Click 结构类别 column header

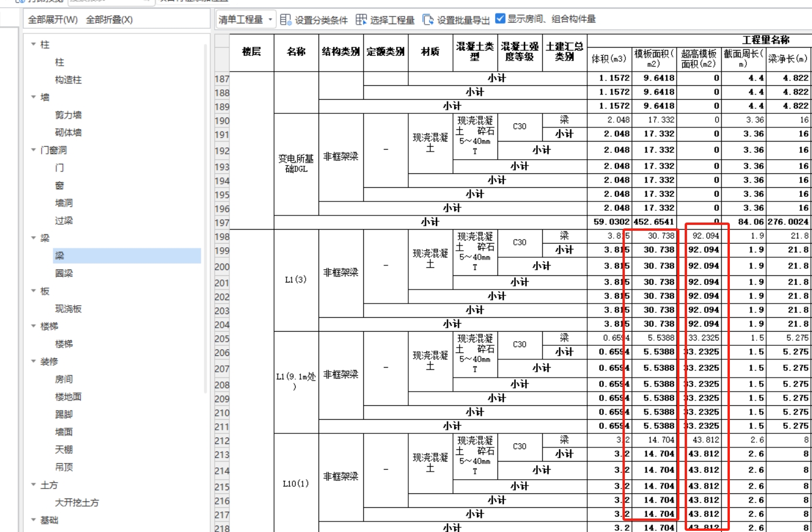click(341, 52)
